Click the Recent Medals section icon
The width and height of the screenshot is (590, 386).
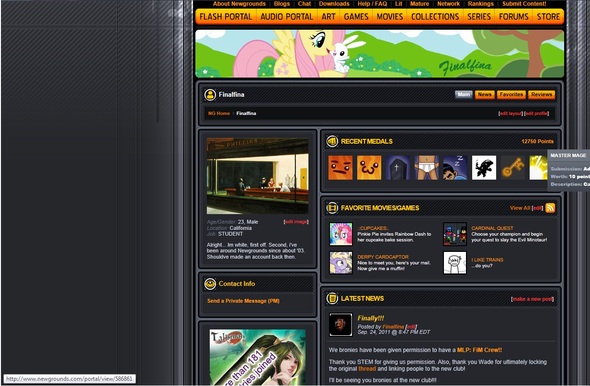point(332,141)
